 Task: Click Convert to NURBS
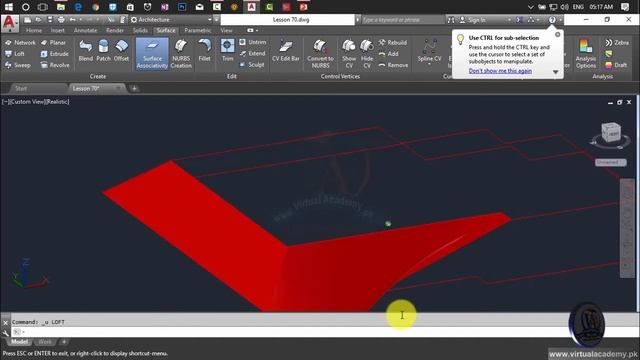point(320,54)
